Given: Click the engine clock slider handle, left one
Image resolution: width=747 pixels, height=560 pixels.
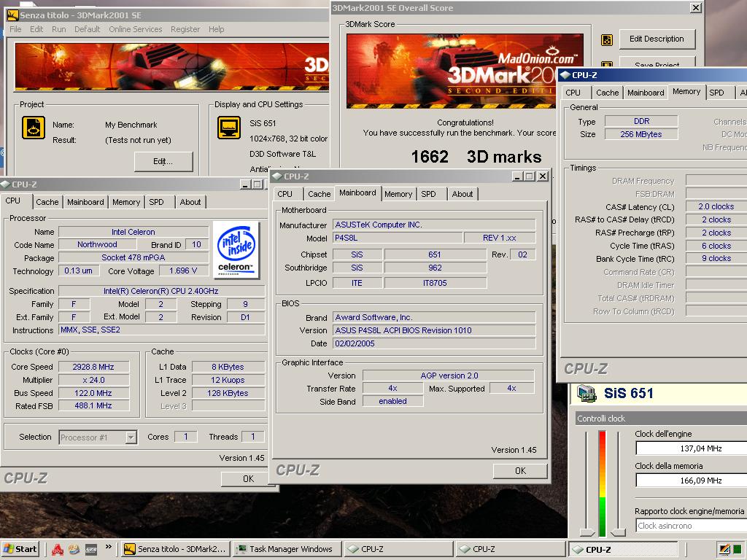Looking at the screenshot, I should pyautogui.click(x=587, y=532).
